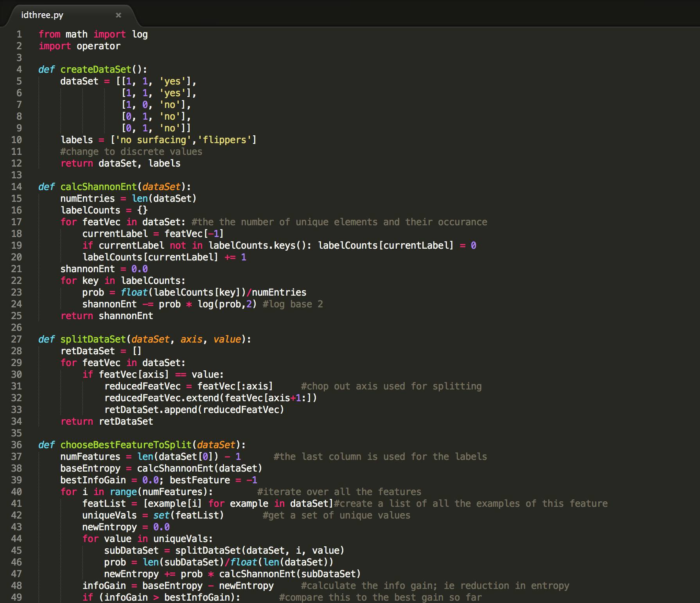Image resolution: width=700 pixels, height=603 pixels.
Task: Click line number 27 in the gutter
Action: click(x=16, y=339)
